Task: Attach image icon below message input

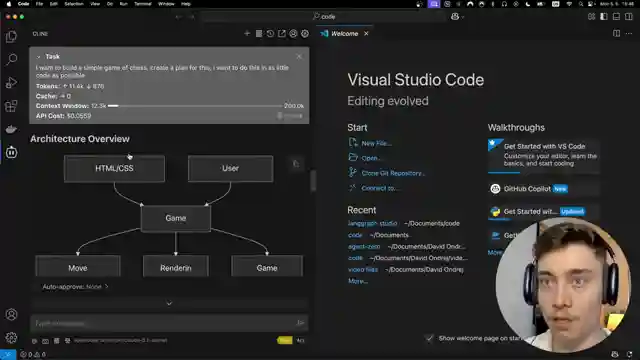Action: click(45, 340)
